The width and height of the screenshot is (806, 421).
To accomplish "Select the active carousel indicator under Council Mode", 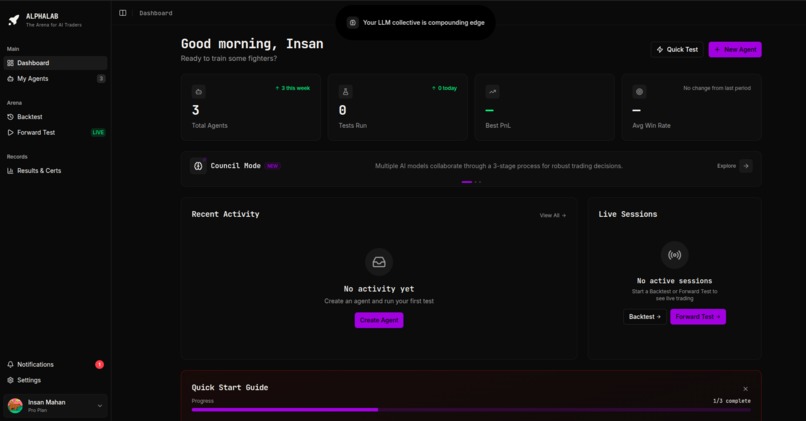I will 467,182.
